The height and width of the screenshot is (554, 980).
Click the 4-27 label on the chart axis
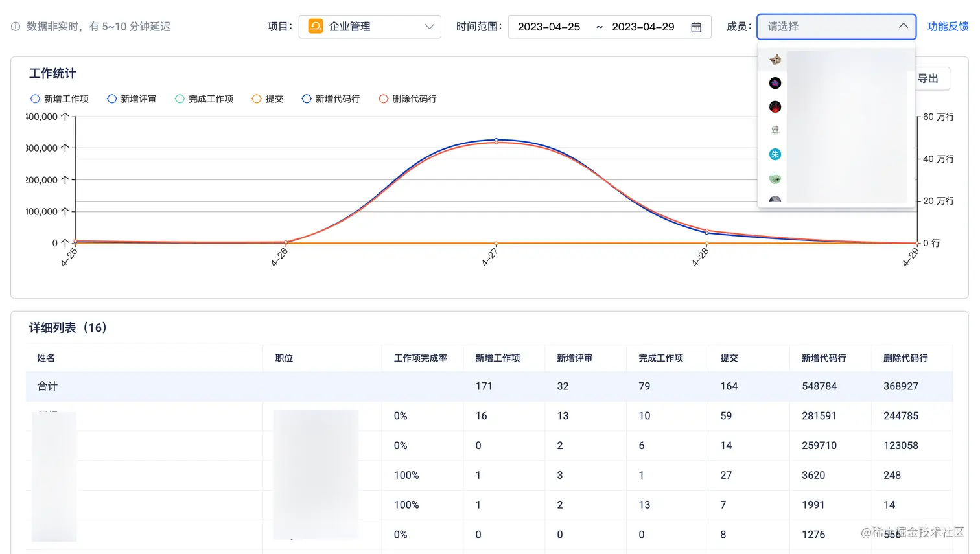point(490,257)
